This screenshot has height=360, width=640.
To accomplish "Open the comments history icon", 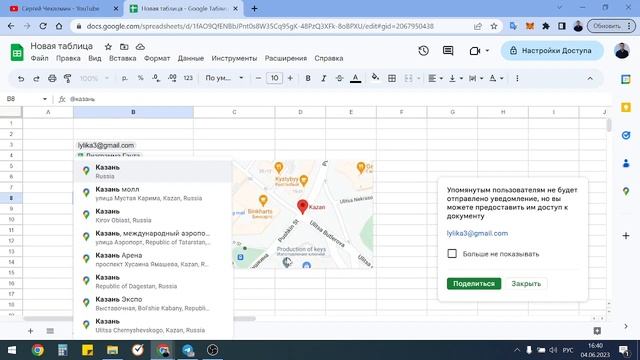I will coord(448,51).
